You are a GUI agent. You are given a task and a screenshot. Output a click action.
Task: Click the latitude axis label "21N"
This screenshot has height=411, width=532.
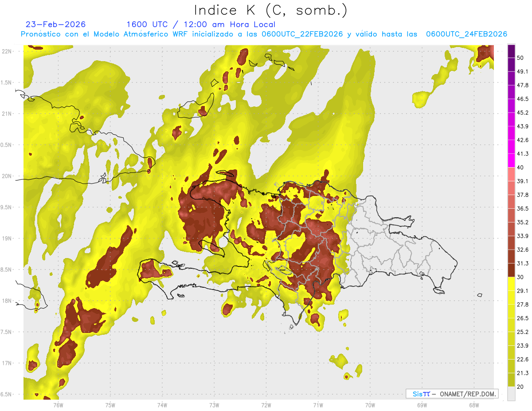pos(7,114)
